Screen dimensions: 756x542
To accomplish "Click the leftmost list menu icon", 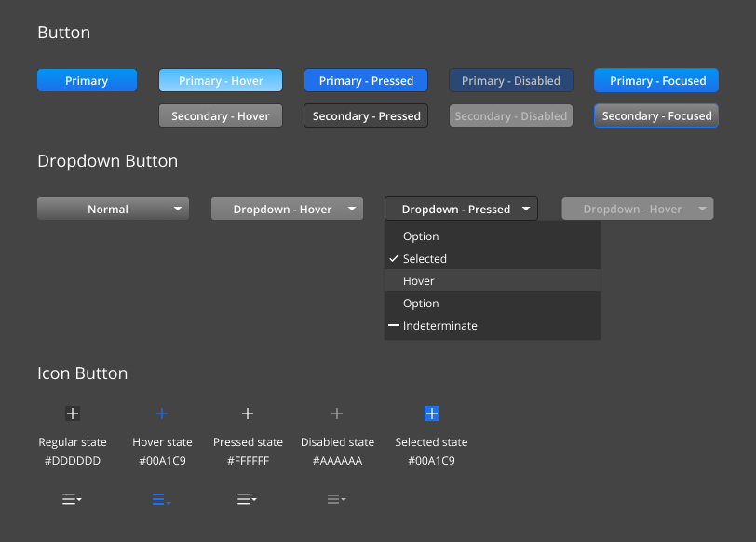I will point(72,499).
